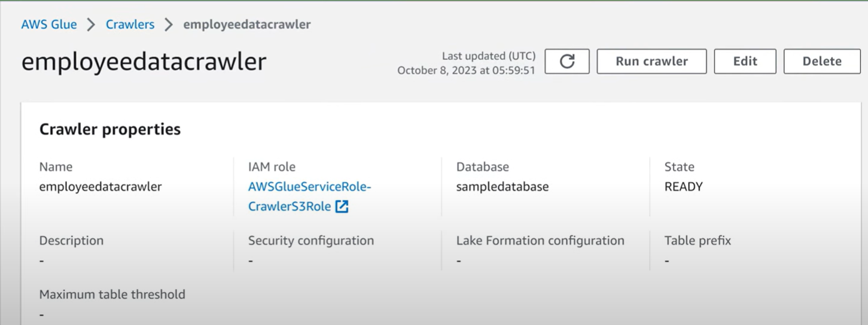
Task: Go to AWS Glue breadcrumb
Action: coord(49,25)
